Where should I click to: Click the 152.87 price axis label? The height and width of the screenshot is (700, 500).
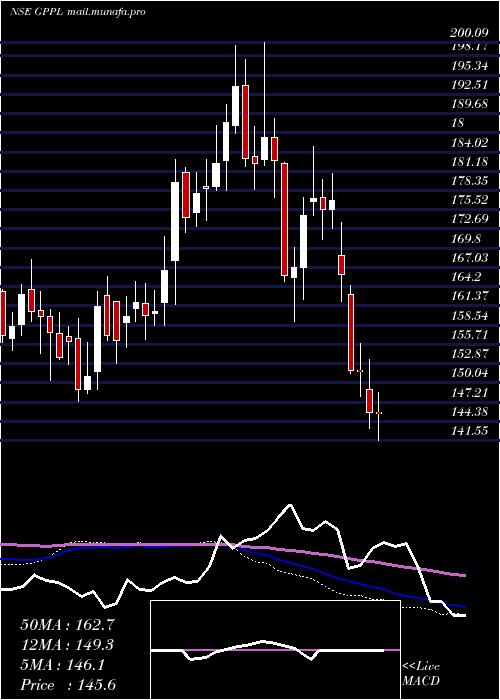(469, 353)
